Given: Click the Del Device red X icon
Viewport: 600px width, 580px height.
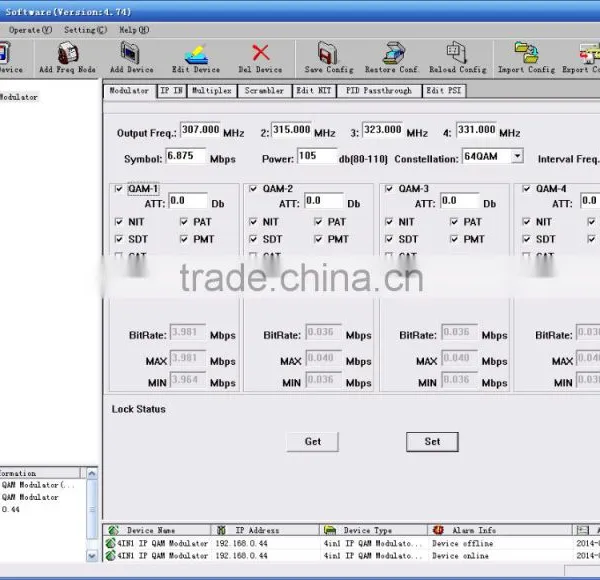Looking at the screenshot, I should [261, 52].
